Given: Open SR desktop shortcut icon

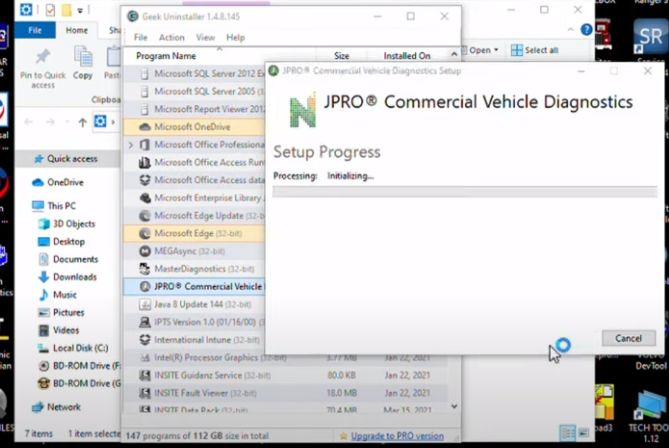Looking at the screenshot, I should coord(651,37).
